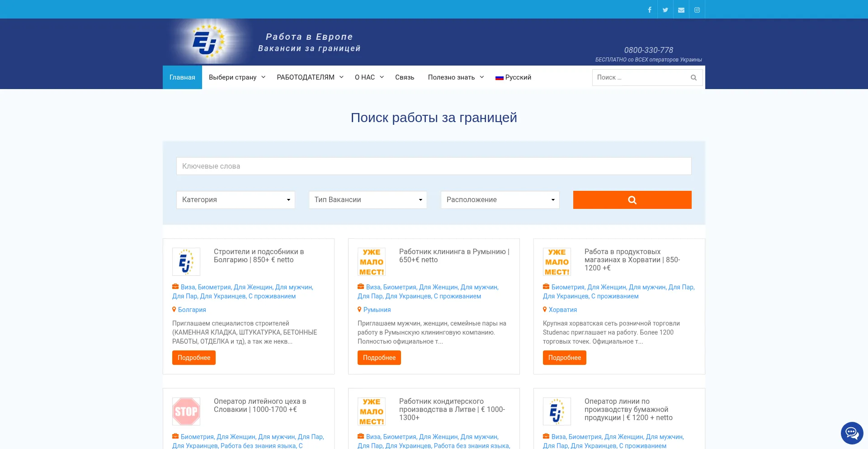This screenshot has height=449, width=868.
Task: Click the Twitter icon in top bar
Action: (665, 10)
